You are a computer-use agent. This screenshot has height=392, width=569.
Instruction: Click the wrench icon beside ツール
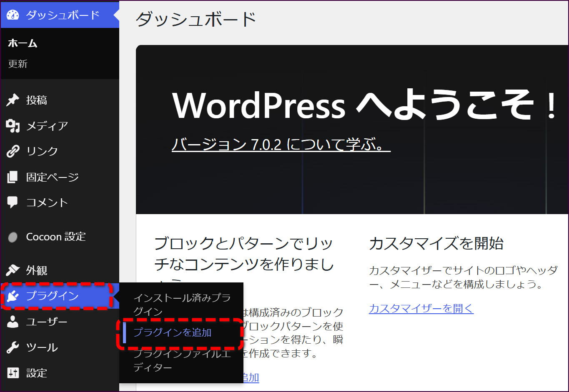(13, 347)
